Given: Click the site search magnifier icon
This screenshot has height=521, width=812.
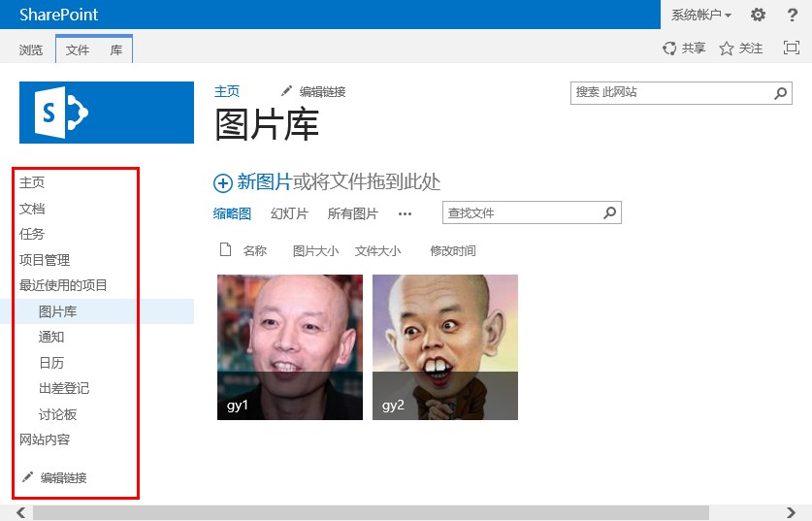Looking at the screenshot, I should [781, 93].
